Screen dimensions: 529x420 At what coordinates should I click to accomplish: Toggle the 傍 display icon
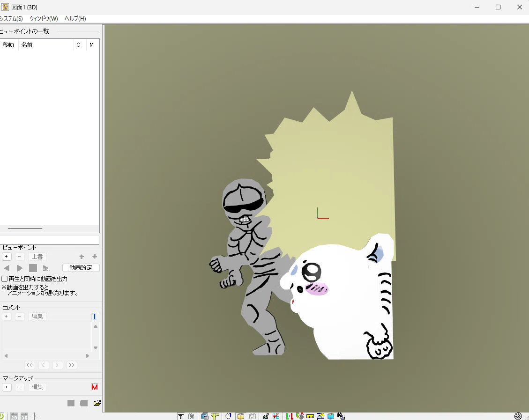click(x=191, y=416)
